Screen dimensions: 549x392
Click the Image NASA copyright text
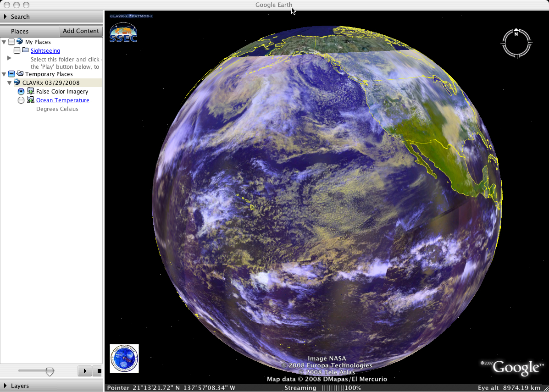pos(327,359)
